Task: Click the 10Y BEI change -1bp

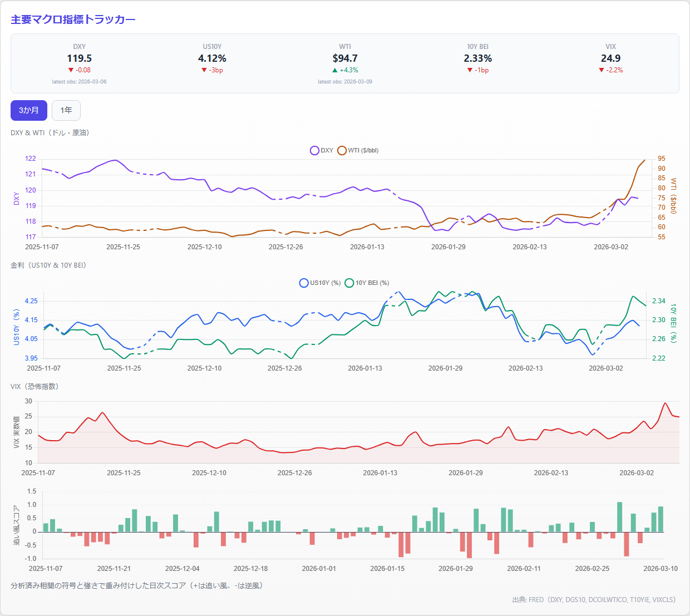Action: (x=478, y=70)
